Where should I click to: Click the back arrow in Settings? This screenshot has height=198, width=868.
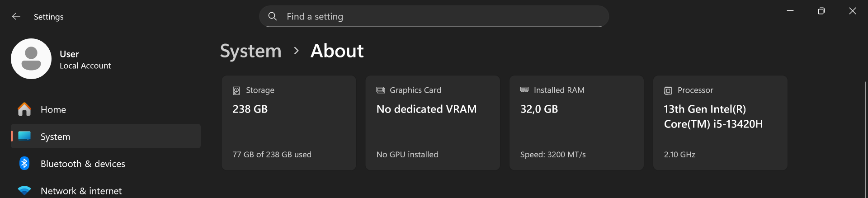(x=16, y=17)
